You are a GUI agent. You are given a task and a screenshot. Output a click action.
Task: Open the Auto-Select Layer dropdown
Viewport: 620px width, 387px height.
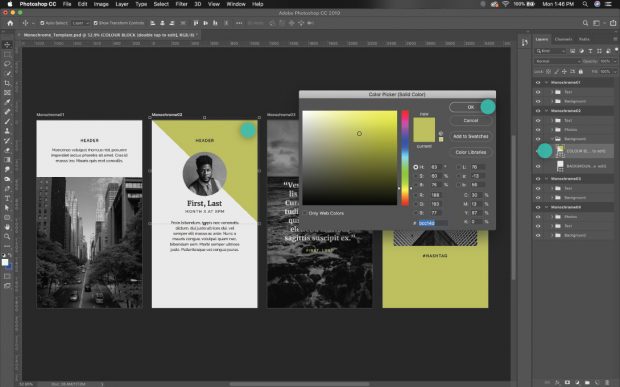[80, 23]
